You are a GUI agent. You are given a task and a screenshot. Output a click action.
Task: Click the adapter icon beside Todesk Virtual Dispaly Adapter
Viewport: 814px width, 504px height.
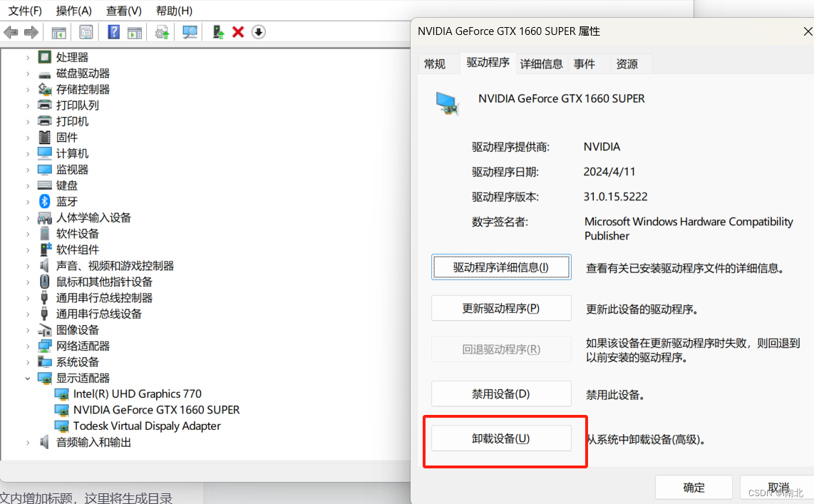click(x=62, y=426)
